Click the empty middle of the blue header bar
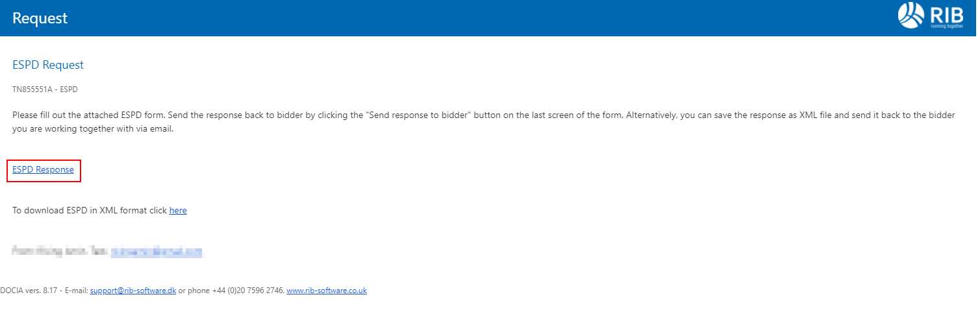The width and height of the screenshot is (980, 310). pyautogui.click(x=487, y=18)
